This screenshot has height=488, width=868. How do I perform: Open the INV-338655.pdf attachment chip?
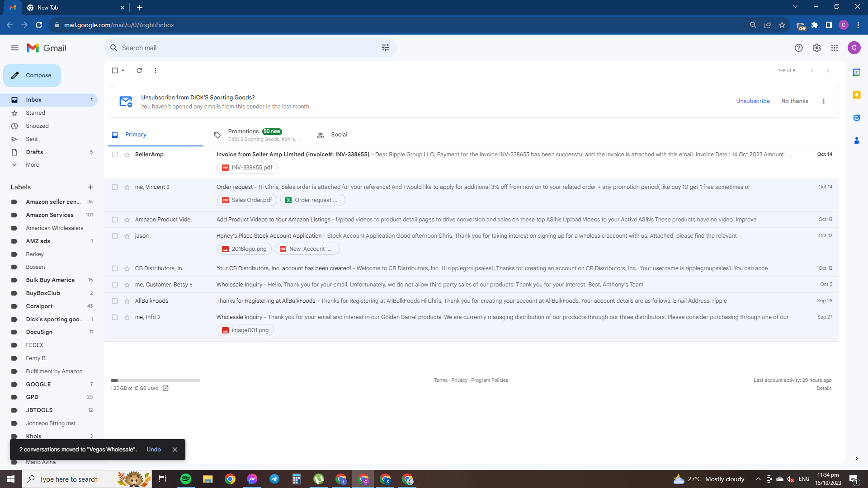click(x=247, y=168)
